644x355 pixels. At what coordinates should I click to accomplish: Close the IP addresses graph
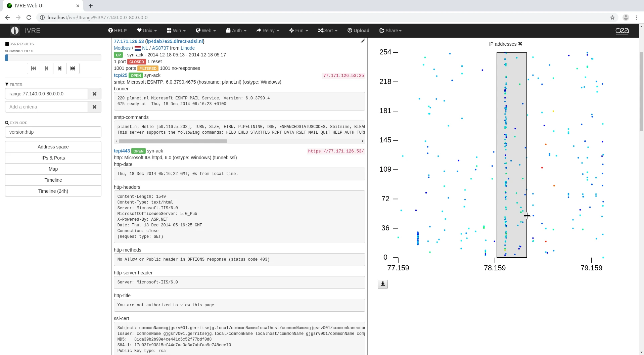[520, 44]
